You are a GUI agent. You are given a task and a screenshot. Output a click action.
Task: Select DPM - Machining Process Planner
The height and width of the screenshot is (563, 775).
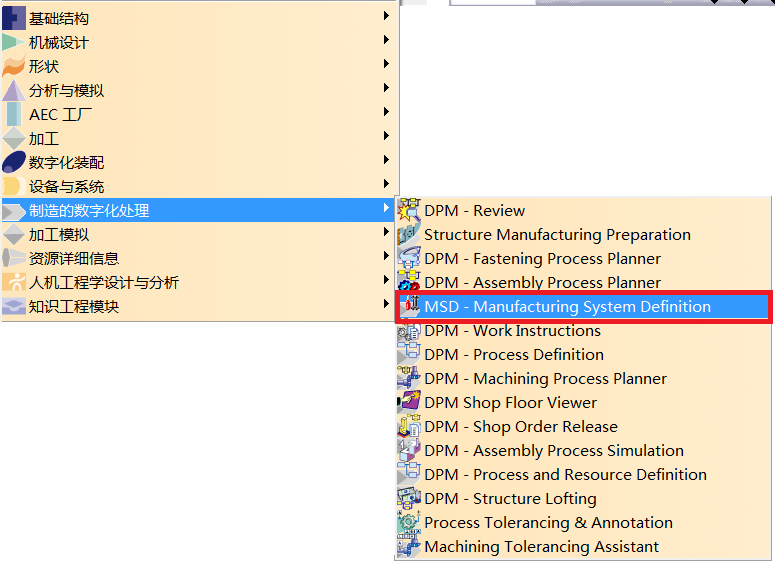click(x=584, y=378)
